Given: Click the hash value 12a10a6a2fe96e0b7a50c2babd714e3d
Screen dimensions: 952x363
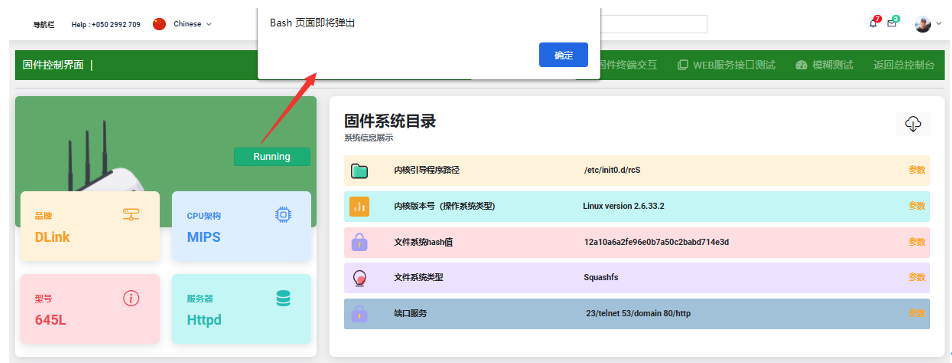Looking at the screenshot, I should tap(656, 242).
